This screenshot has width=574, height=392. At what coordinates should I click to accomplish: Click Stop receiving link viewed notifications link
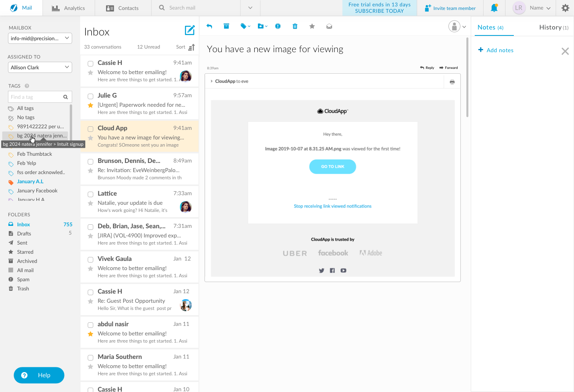(x=333, y=206)
